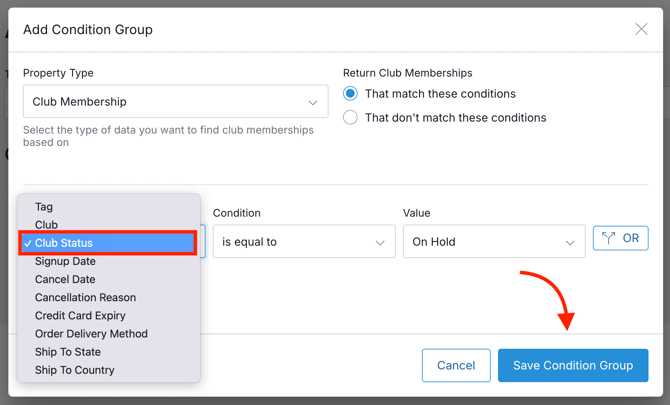Expand the 'is equal to' condition dropdown

click(304, 242)
